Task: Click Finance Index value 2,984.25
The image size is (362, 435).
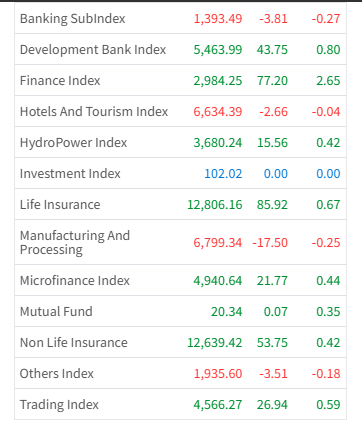Action: coord(218,81)
